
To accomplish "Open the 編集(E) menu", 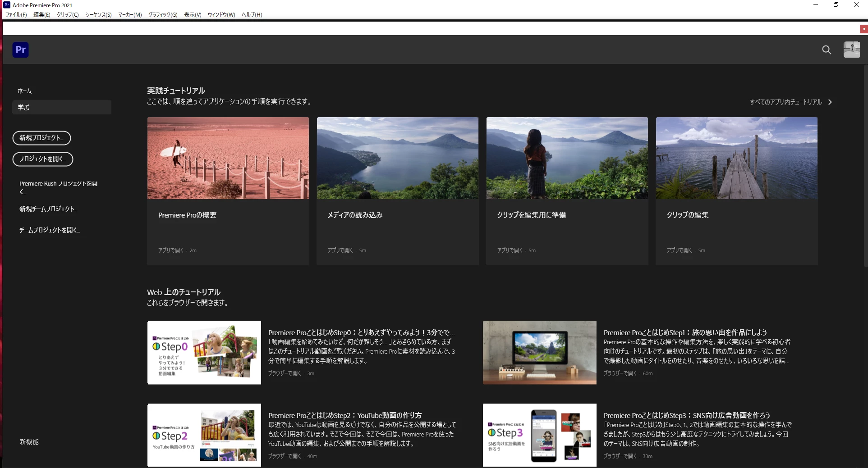I will [42, 15].
